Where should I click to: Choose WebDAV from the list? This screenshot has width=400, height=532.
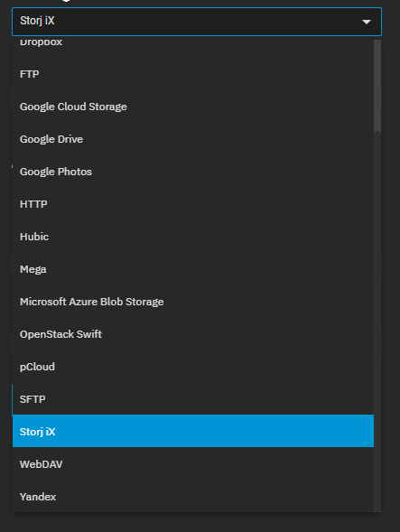tap(193, 464)
